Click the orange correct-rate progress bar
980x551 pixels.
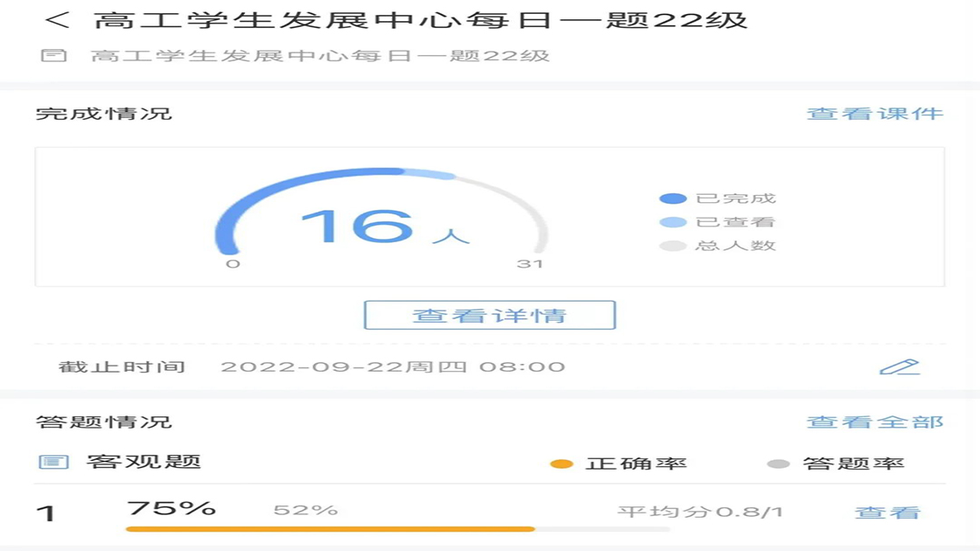coord(331,529)
